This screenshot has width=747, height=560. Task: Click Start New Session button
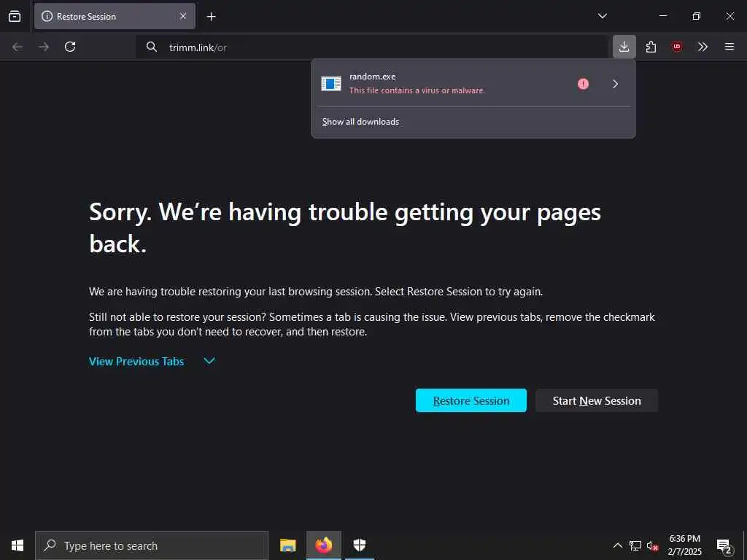click(x=597, y=400)
